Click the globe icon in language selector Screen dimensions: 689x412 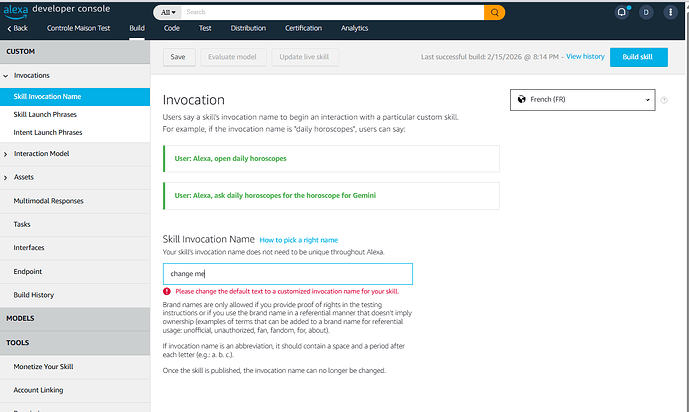click(x=522, y=99)
